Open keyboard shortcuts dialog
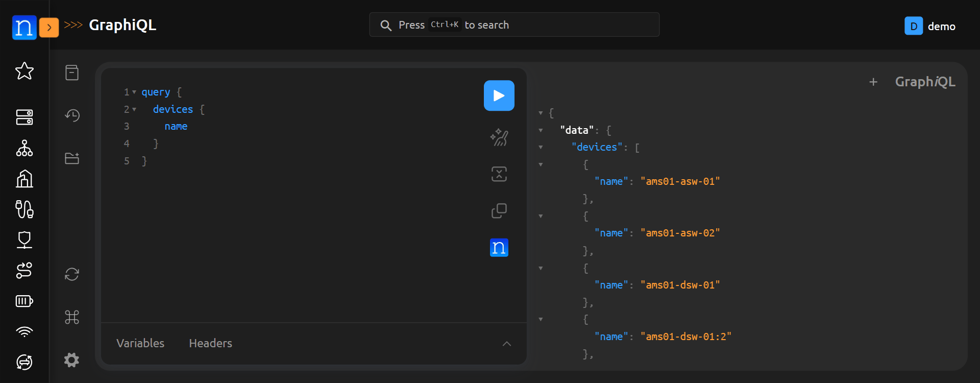This screenshot has height=383, width=980. pyautogui.click(x=72, y=317)
